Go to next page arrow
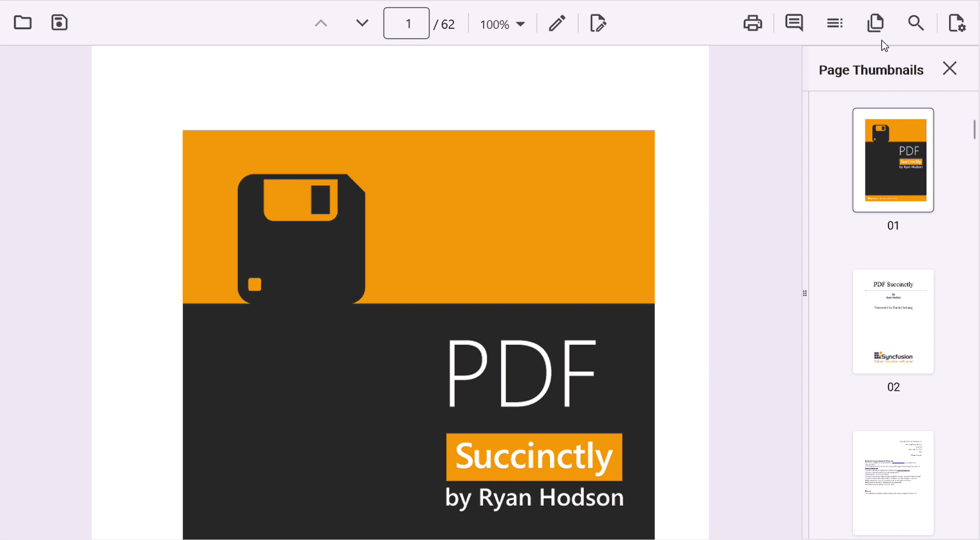980x540 pixels. tap(362, 23)
